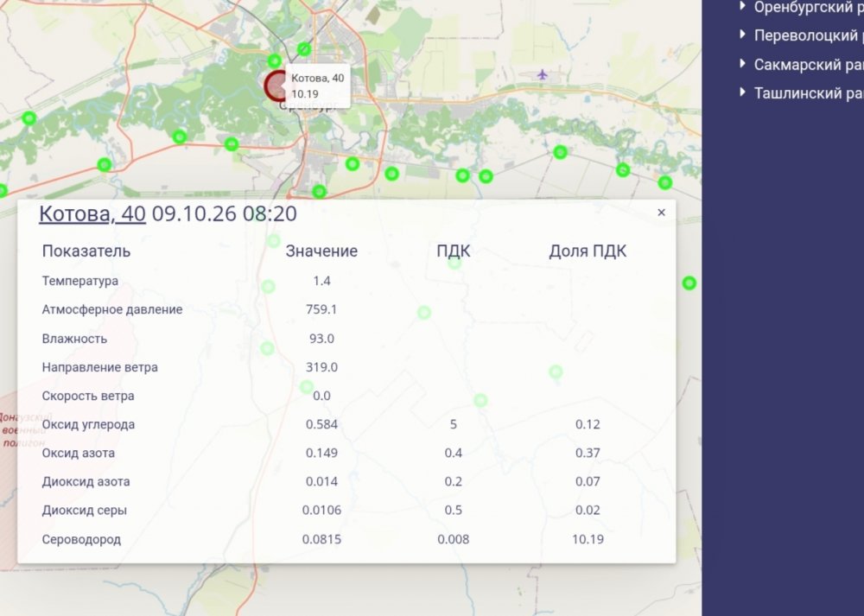The width and height of the screenshot is (864, 616).
Task: Click the ПДК column header
Action: click(x=453, y=251)
